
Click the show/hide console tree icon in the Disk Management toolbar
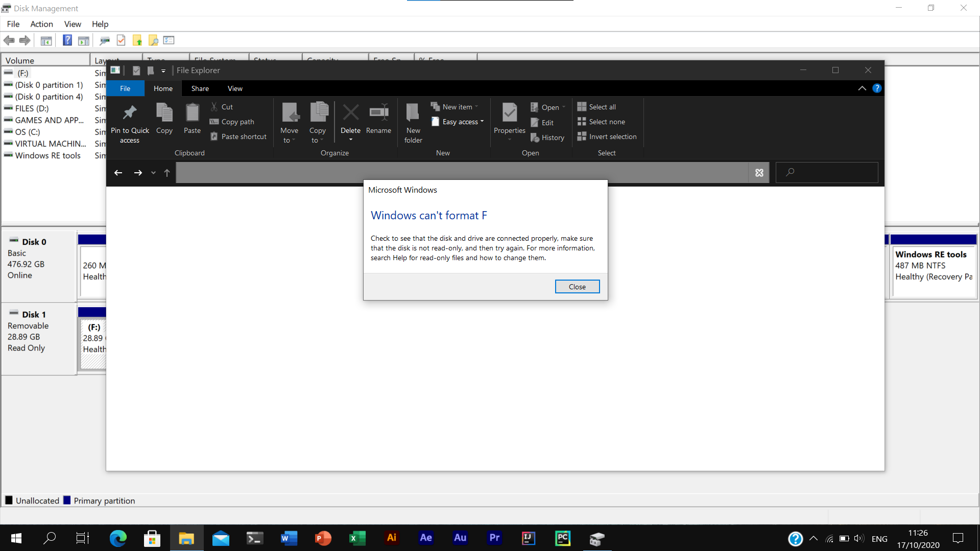pyautogui.click(x=46, y=40)
